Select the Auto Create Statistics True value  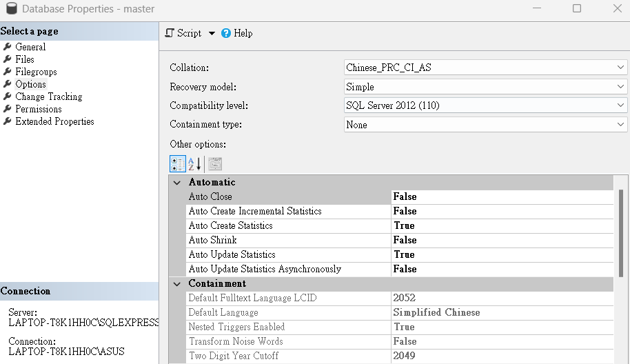pyautogui.click(x=502, y=225)
